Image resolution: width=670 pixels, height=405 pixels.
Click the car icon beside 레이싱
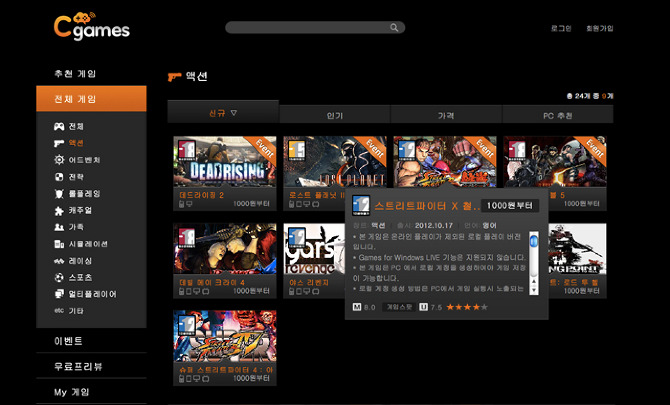[59, 261]
